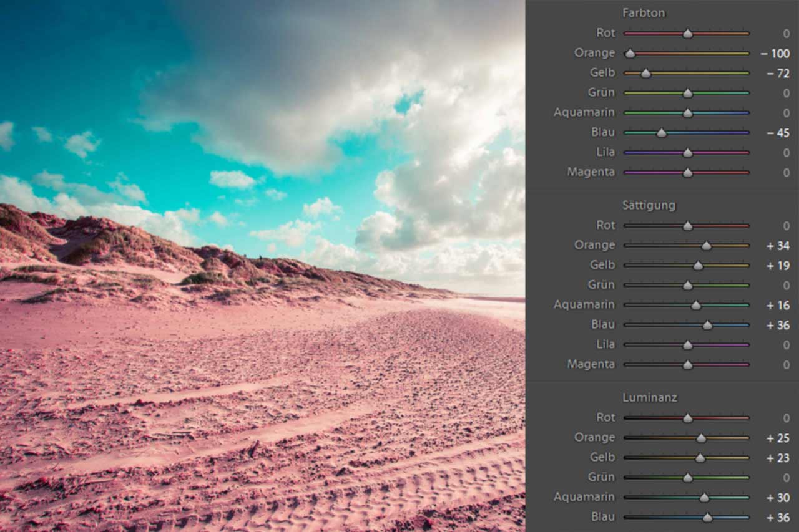Viewport: 799px width, 532px height.
Task: Select the +34 Orange saturation value field
Action: [778, 246]
